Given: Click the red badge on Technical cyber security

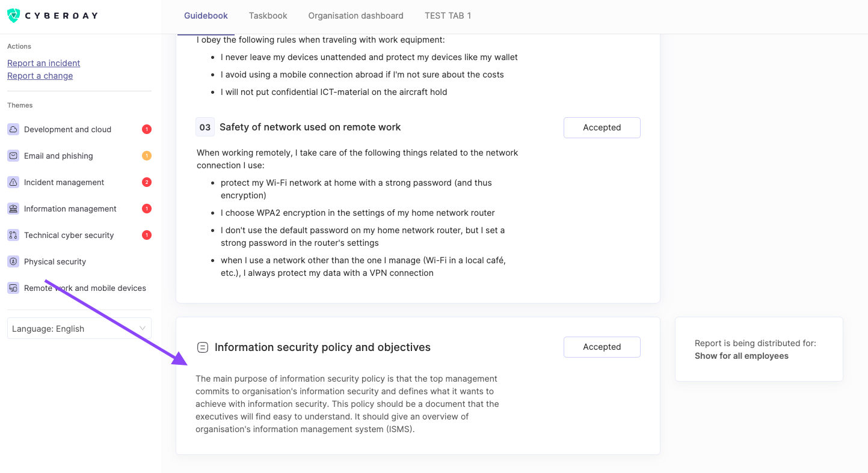Looking at the screenshot, I should (x=147, y=235).
